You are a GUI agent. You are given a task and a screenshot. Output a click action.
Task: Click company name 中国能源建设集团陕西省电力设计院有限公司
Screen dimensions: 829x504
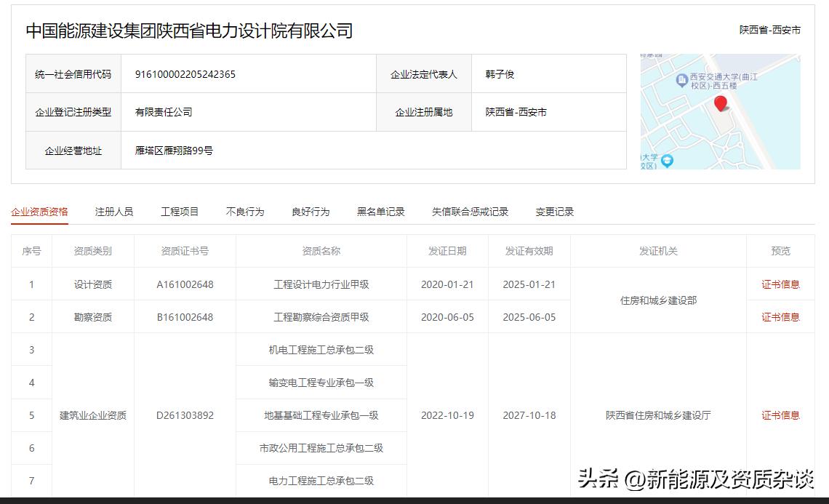(189, 31)
